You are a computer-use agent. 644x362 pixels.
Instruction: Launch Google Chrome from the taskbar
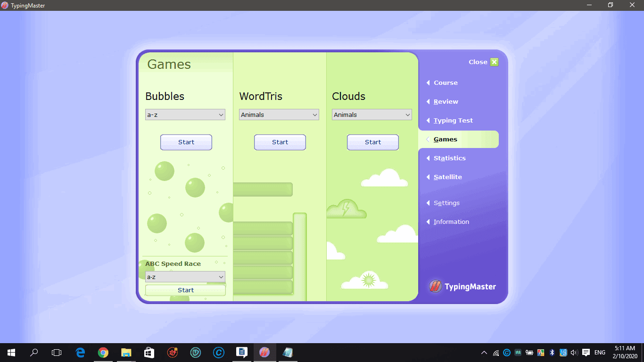pos(103,352)
